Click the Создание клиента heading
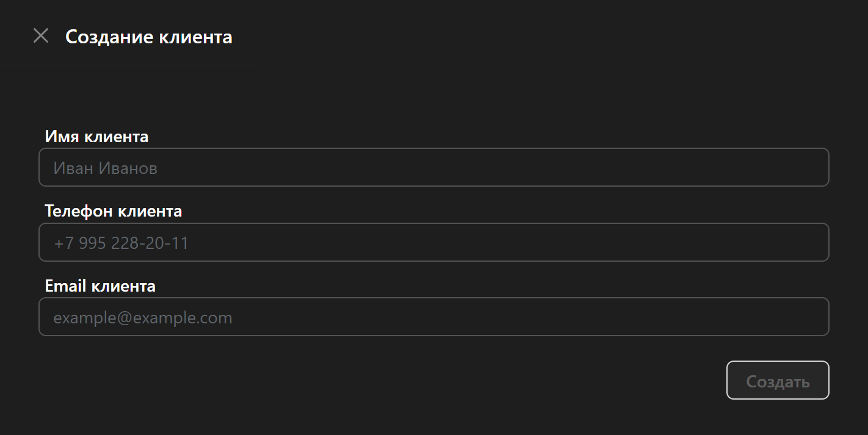The height and width of the screenshot is (435, 868). (x=148, y=37)
